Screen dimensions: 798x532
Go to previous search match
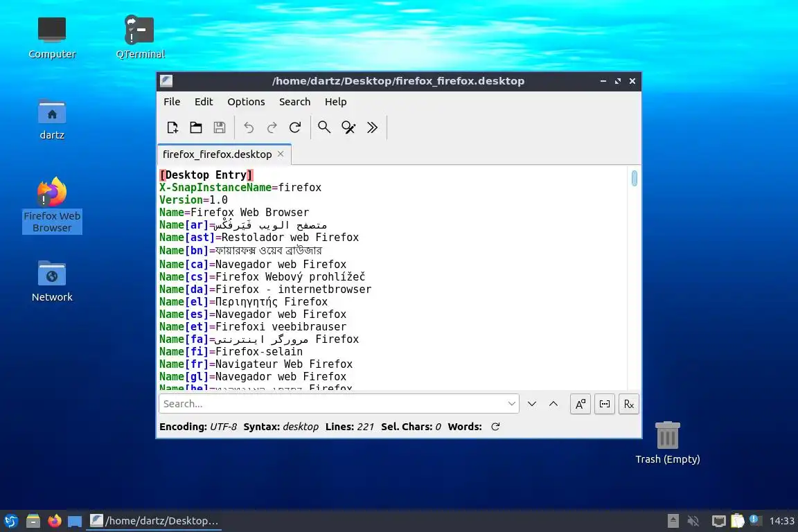click(553, 404)
